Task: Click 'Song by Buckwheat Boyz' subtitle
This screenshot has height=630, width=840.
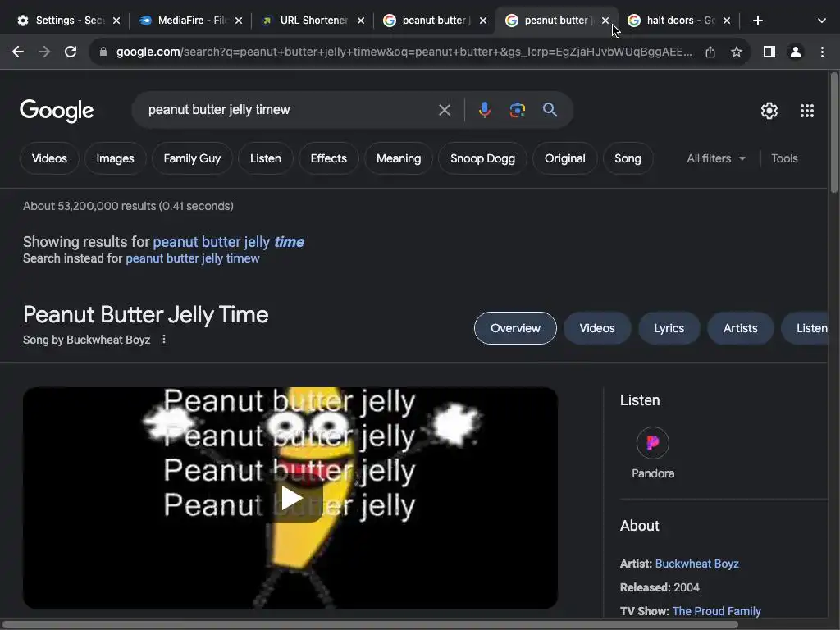Action: [x=86, y=340]
